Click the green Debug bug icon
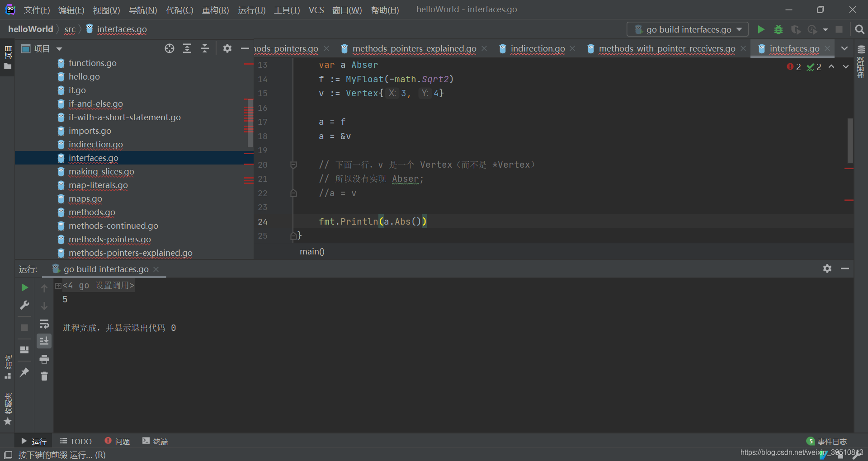 tap(778, 29)
